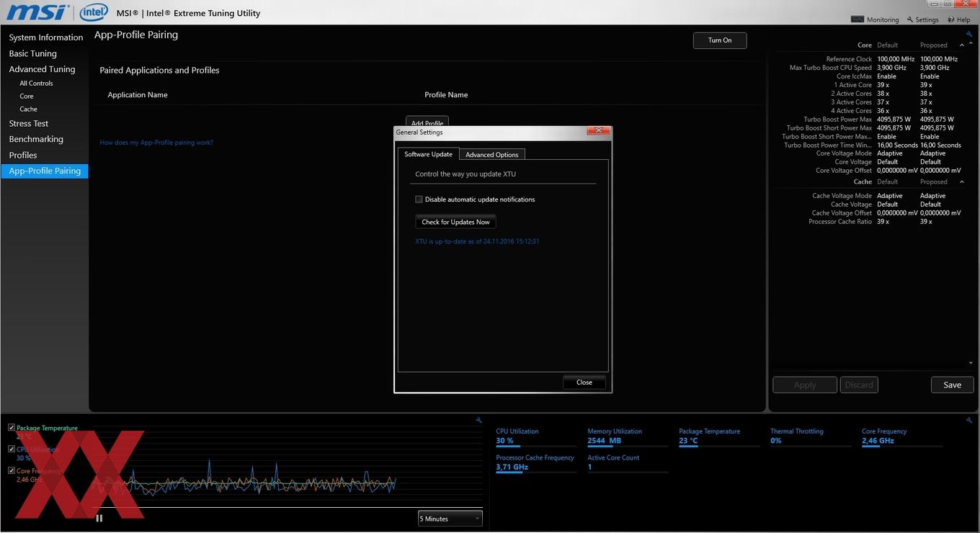Open Stress Test in sidebar
980x533 pixels.
(29, 123)
